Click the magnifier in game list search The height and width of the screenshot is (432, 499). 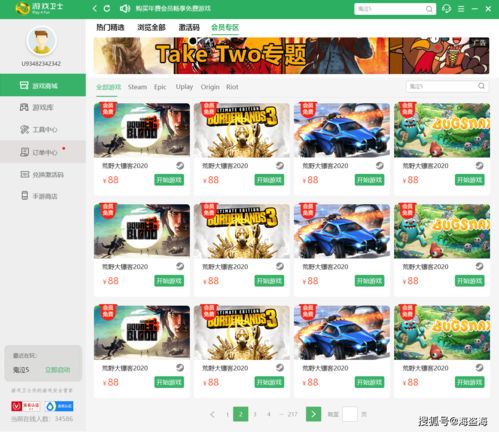(481, 86)
